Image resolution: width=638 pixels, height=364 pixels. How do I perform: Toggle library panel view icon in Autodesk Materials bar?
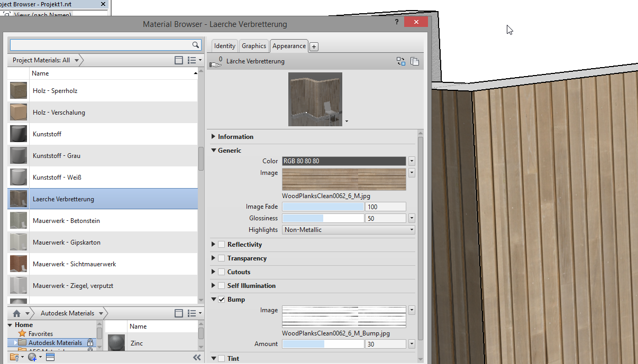[179, 313]
